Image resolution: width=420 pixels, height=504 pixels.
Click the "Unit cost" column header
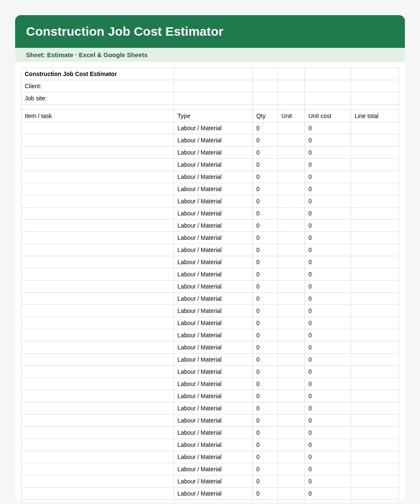tap(328, 116)
